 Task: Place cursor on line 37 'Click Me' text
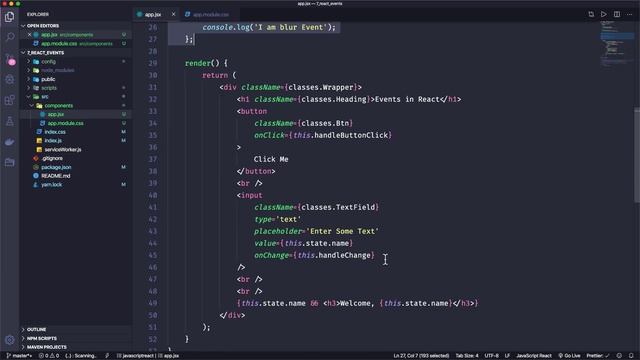pos(271,159)
